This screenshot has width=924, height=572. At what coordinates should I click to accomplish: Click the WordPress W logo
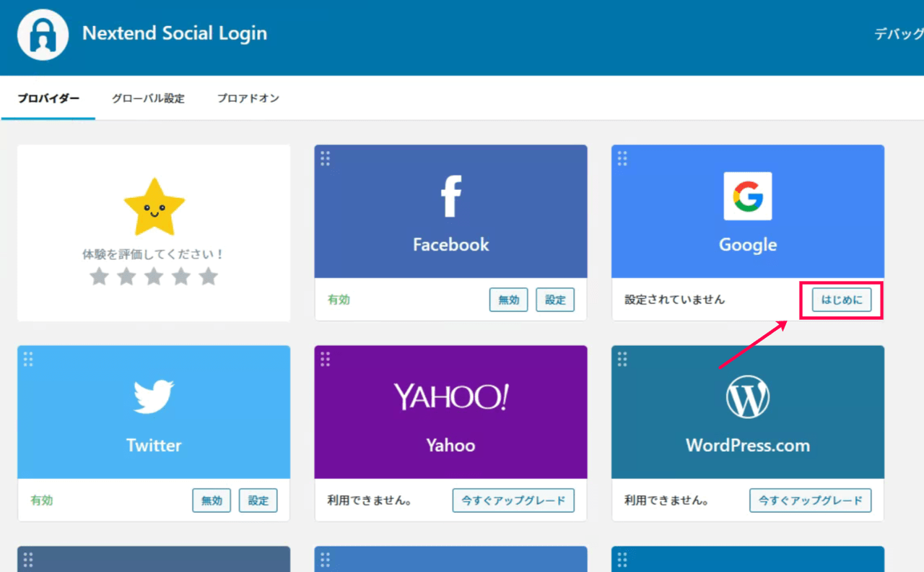coord(748,396)
